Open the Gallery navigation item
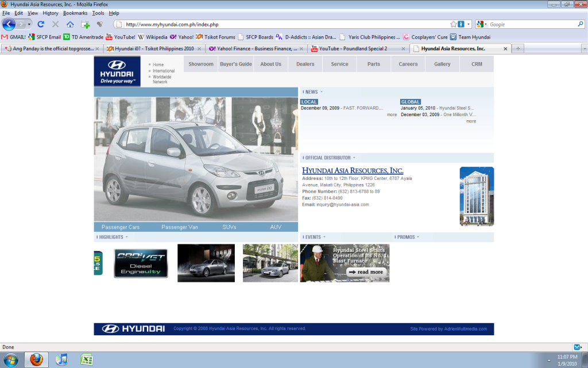Image resolution: width=588 pixels, height=368 pixels. click(x=442, y=64)
